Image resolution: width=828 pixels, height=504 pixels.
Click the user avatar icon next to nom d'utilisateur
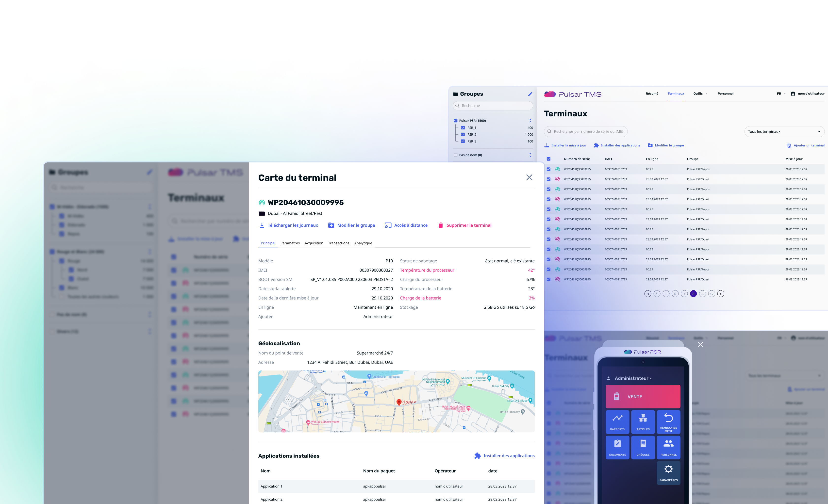pos(793,94)
